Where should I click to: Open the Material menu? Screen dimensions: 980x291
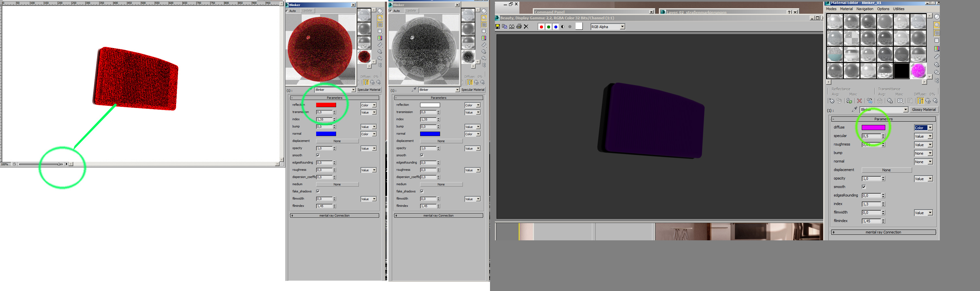[x=846, y=9]
